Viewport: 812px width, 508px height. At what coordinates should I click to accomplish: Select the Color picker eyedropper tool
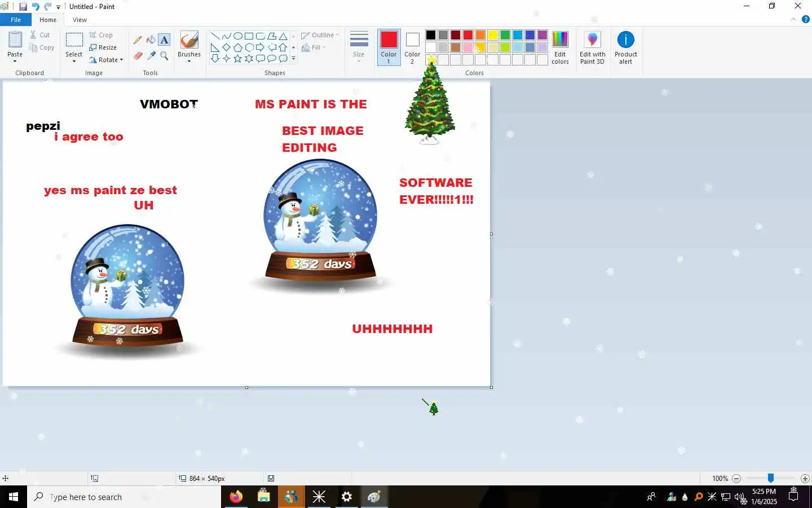pyautogui.click(x=151, y=55)
